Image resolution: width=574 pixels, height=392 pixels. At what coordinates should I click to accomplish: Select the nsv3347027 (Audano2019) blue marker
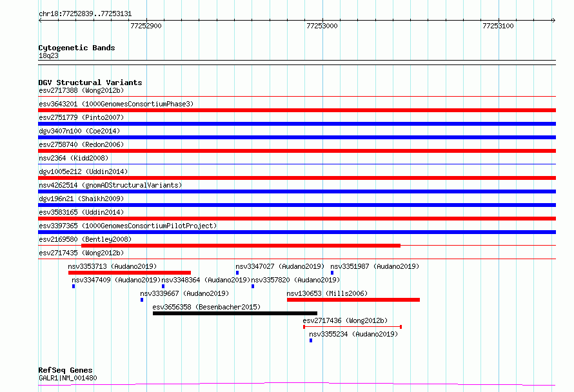pos(237,273)
